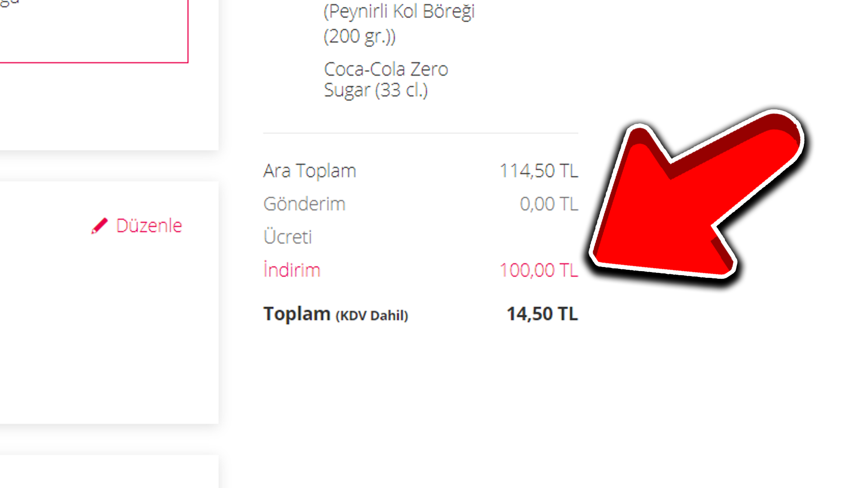Image resolution: width=868 pixels, height=488 pixels.
Task: Click the Gönderim Ücreti label
Action: tap(304, 221)
